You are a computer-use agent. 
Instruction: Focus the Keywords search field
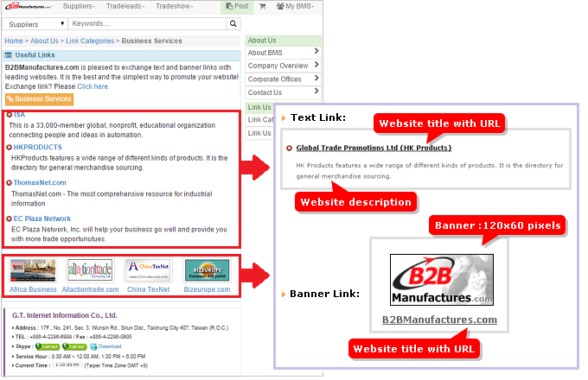pyautogui.click(x=147, y=23)
